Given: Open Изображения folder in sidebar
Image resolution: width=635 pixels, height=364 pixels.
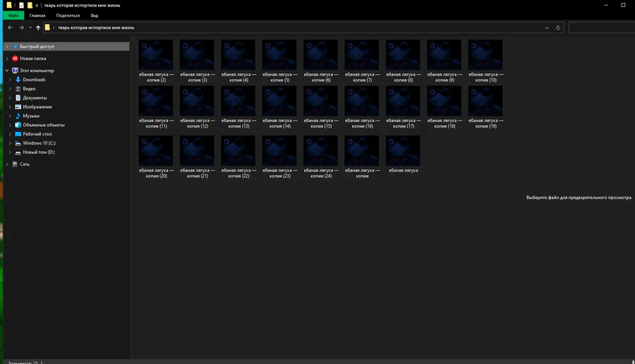Looking at the screenshot, I should pos(37,107).
